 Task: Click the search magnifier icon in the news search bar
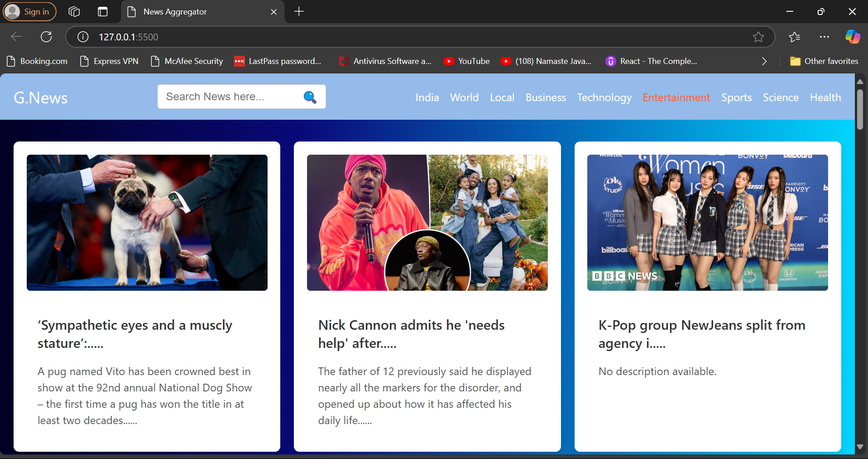[310, 97]
